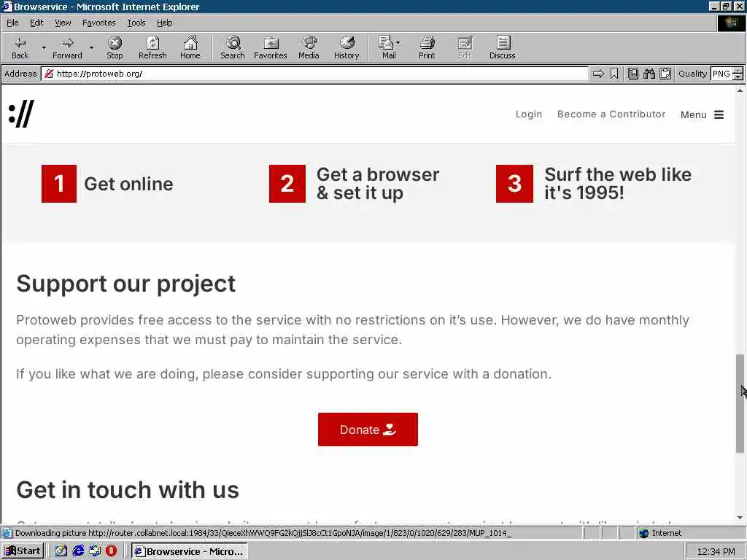Screen dimensions: 747x560
Task: Click the Mail toolbar button
Action: [387, 47]
